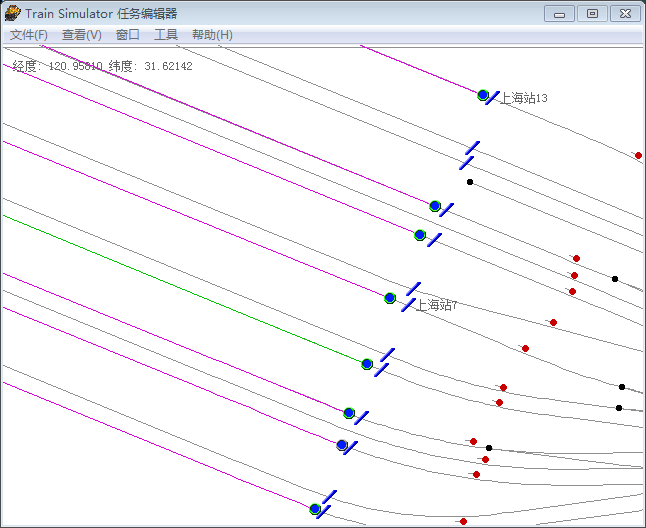Viewport: 646px width, 528px height.
Task: Click the 经度 120.95810 纬度 31.62142 readout
Action: [x=102, y=66]
